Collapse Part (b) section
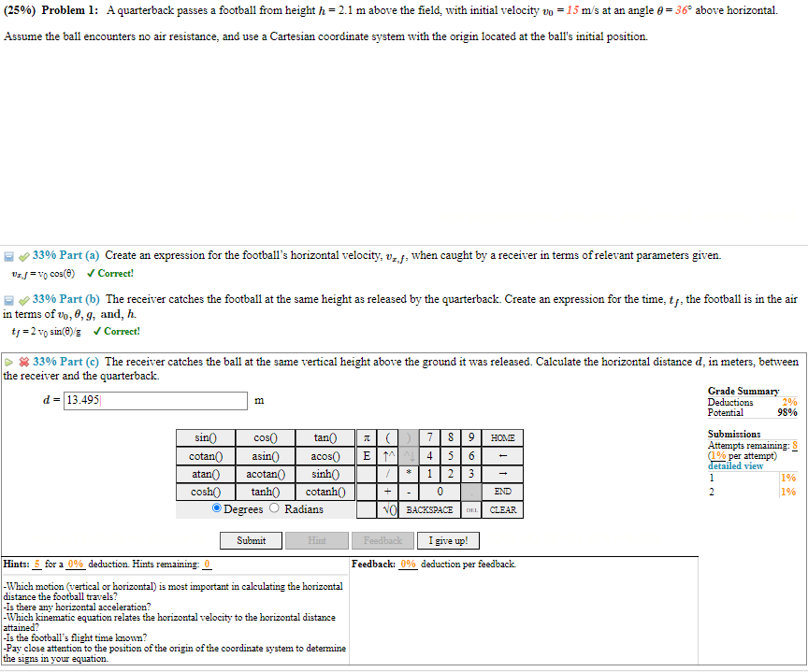 click(x=7, y=297)
